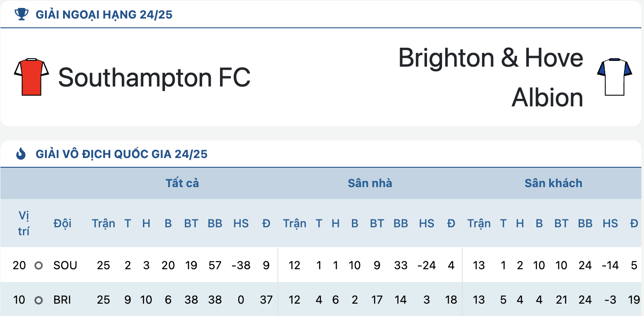644x316 pixels.
Task: Click position number 20 in SOU row
Action: [19, 266]
